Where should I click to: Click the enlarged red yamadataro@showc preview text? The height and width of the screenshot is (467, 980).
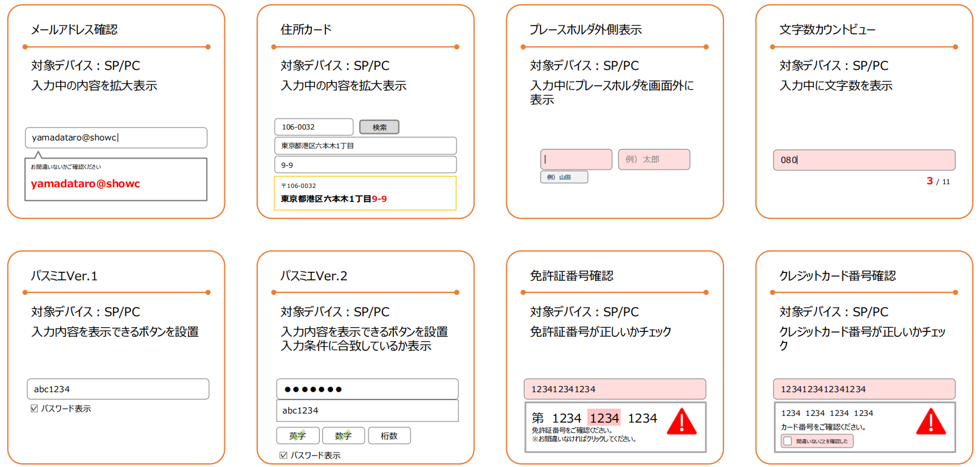click(x=86, y=184)
